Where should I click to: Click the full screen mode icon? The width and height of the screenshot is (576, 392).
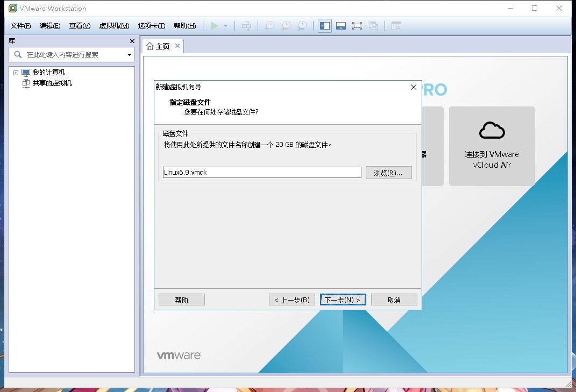[x=357, y=26]
